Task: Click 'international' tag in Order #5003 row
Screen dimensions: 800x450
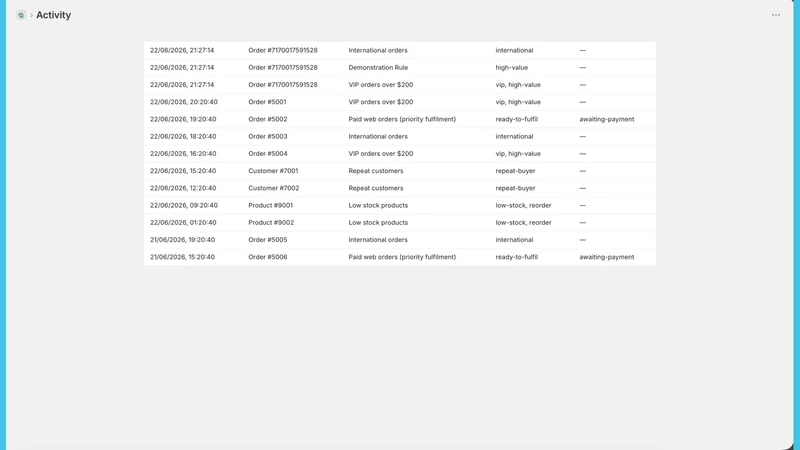Action: coord(514,137)
